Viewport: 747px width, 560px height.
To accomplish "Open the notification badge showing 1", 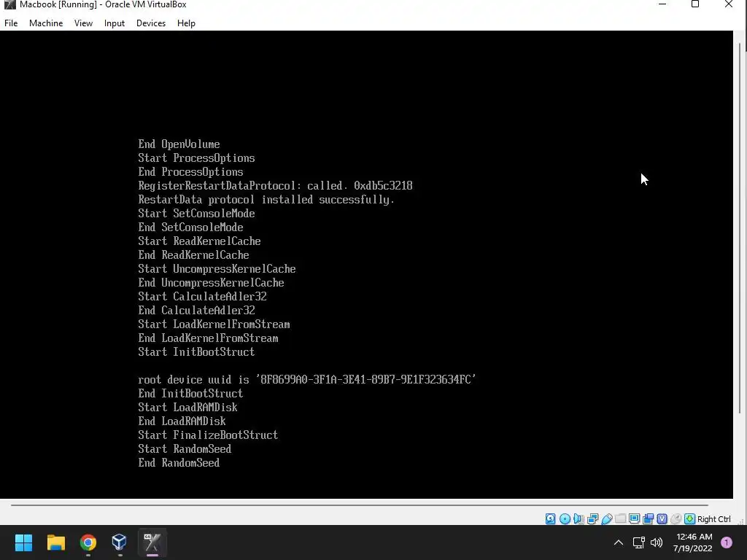I will [727, 542].
